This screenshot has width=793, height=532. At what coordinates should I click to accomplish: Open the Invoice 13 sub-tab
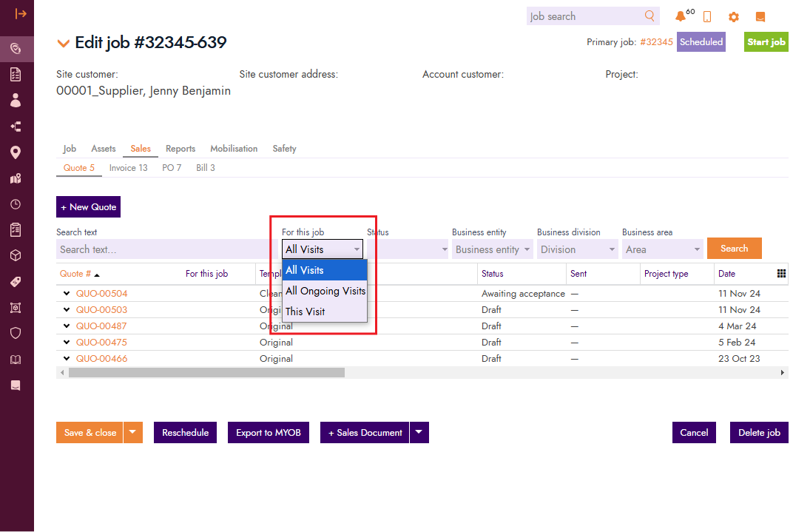(128, 168)
